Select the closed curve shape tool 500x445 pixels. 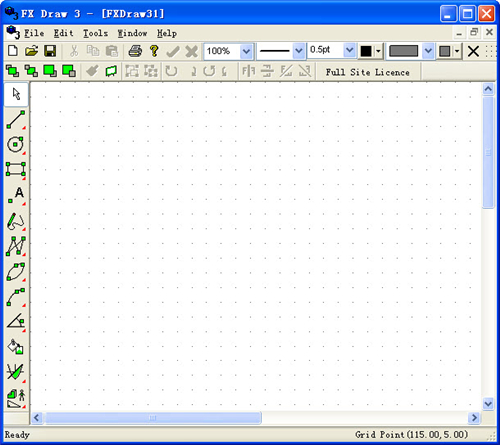[x=16, y=272]
